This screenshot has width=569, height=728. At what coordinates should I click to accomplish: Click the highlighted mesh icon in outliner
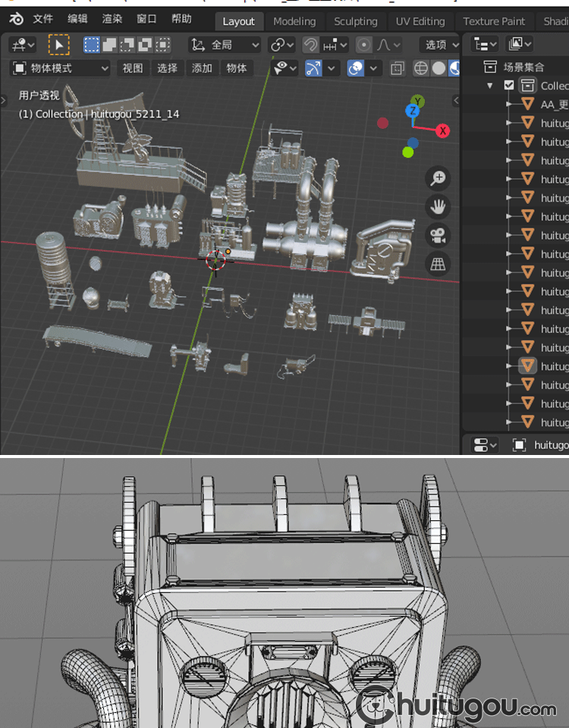point(528,366)
